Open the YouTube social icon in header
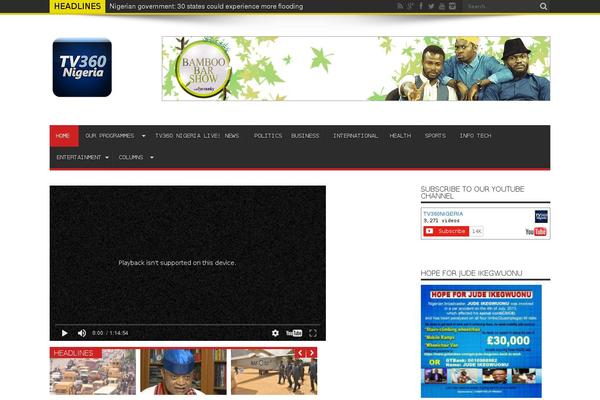Image resolution: width=600 pixels, height=400 pixels. coord(442,6)
